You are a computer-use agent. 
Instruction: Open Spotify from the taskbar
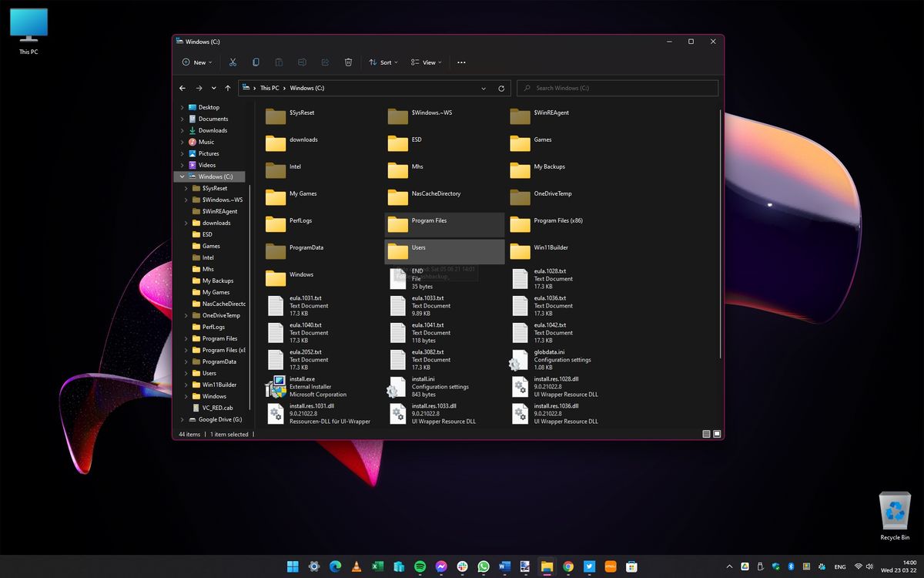(x=420, y=566)
